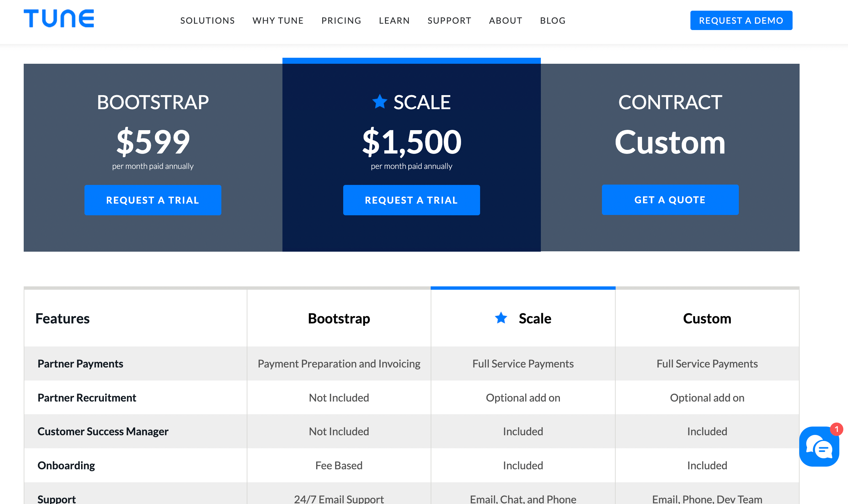Click 'Not Included' in Partner Recruitment row
The height and width of the screenshot is (504, 848).
tap(339, 398)
